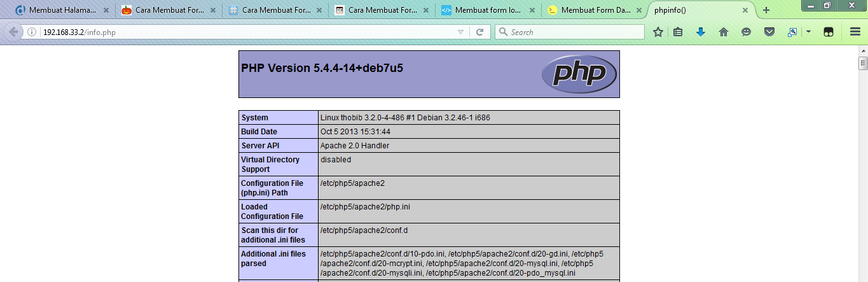The image size is (868, 282).
Task: Click the Oct 5 2013 15:31:44 value
Action: click(x=355, y=132)
